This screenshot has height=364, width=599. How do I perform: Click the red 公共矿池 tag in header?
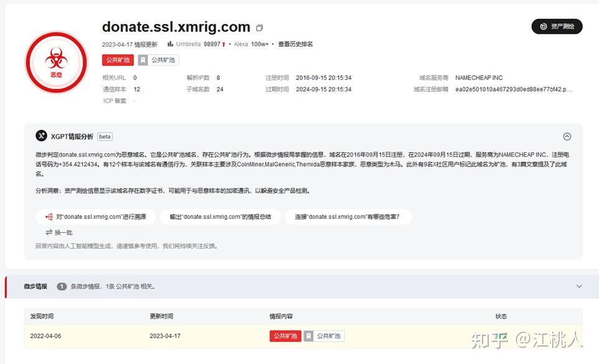(x=118, y=60)
